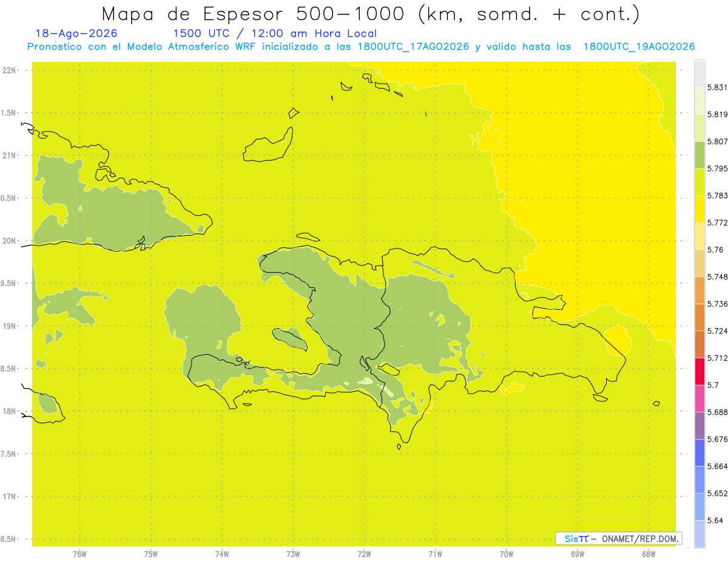Image resolution: width=728 pixels, height=562 pixels.
Task: Click the legend value 5.712
Action: coord(717,358)
